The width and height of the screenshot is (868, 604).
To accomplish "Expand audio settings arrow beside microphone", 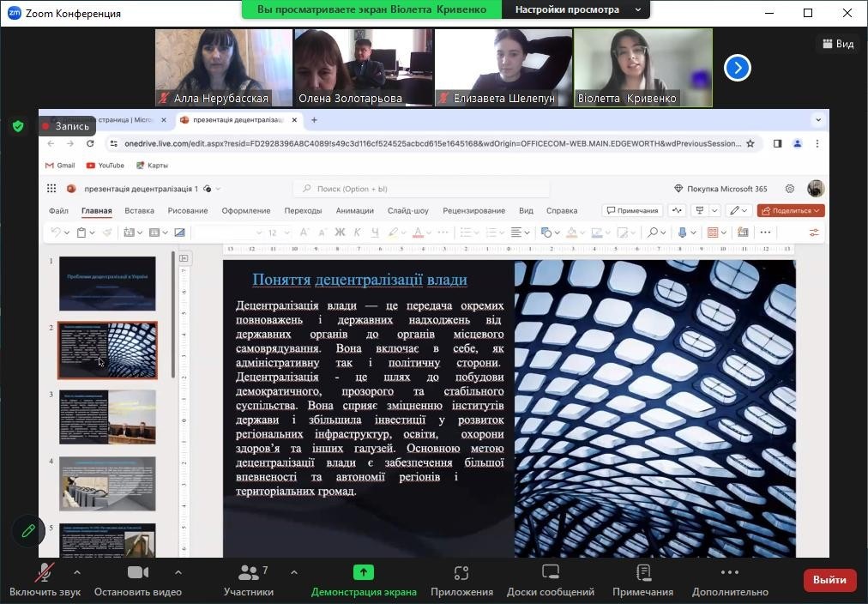I will (x=77, y=572).
